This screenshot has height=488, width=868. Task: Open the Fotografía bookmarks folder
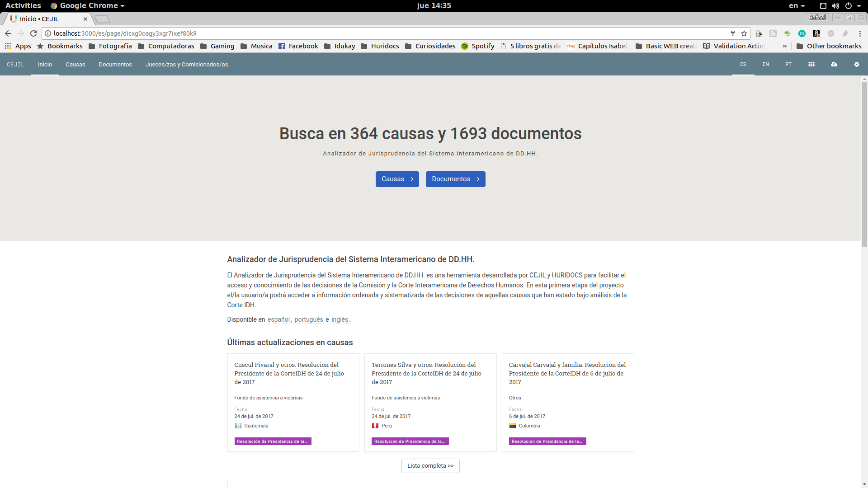tap(110, 46)
